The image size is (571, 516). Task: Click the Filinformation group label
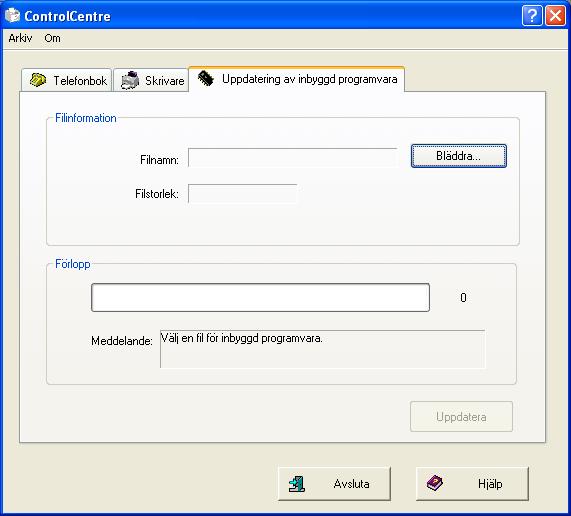coord(86,118)
